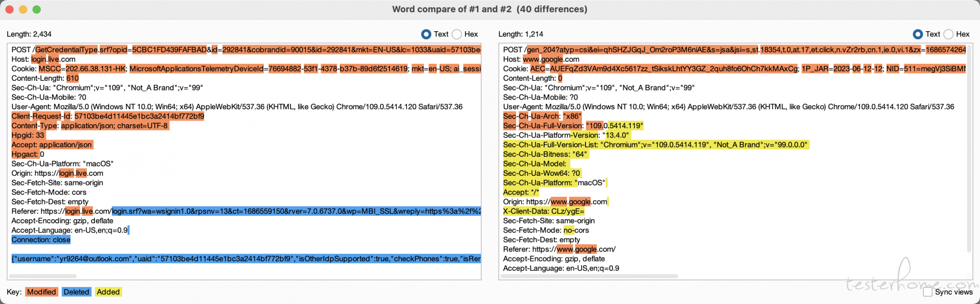This screenshot has height=304, width=980.
Task: Click the JSON body starting with "username"
Action: (x=246, y=259)
